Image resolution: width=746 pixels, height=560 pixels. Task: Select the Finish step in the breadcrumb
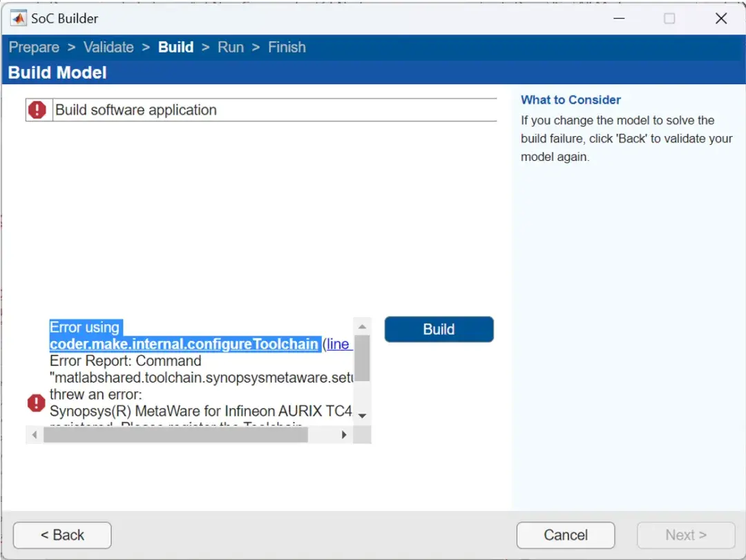(x=287, y=47)
